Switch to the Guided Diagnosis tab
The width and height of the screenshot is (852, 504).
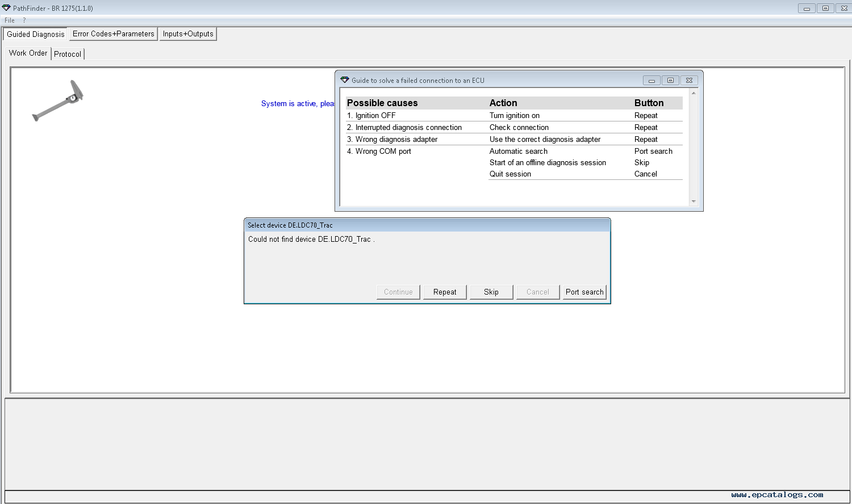35,34
